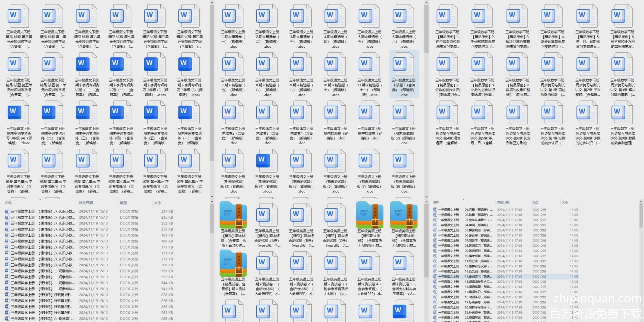Open 五年级英语上册 期末测试卷 1 document
644x322 pixels.
pos(267,262)
